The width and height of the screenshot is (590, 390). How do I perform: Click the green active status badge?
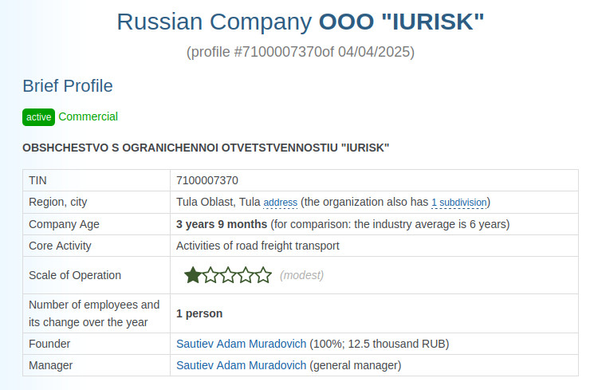tap(38, 117)
